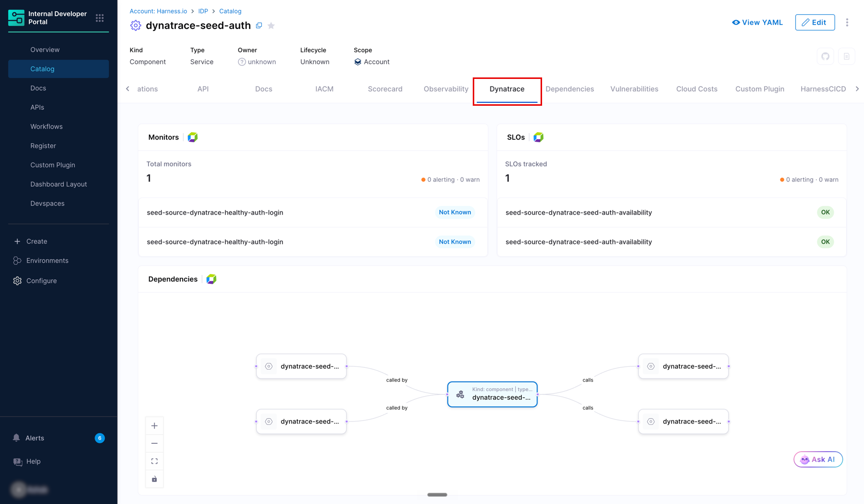Open Register in the sidebar
This screenshot has height=504, width=864.
point(58,146)
